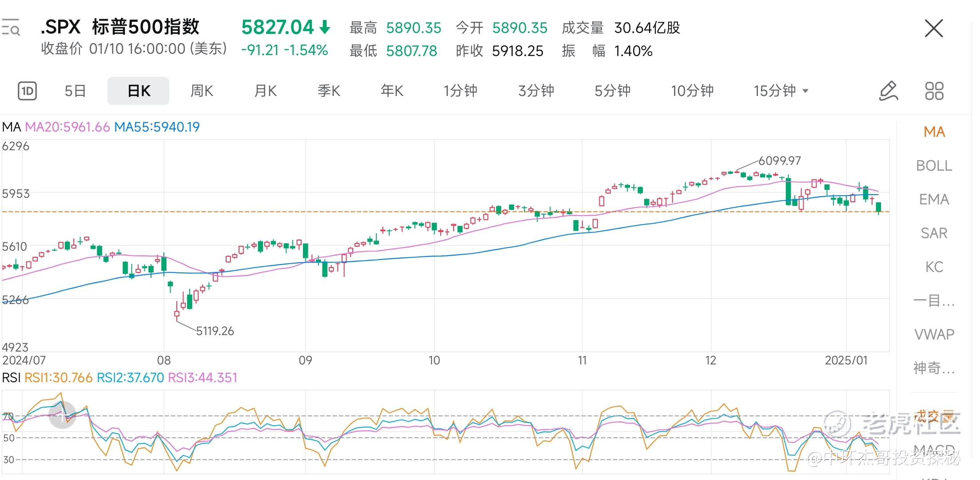Choose the 5分钟 interval
980x480 pixels.
click(x=612, y=91)
